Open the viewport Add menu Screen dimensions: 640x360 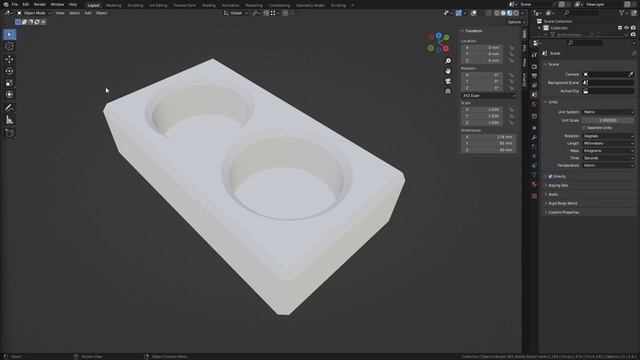coord(88,13)
